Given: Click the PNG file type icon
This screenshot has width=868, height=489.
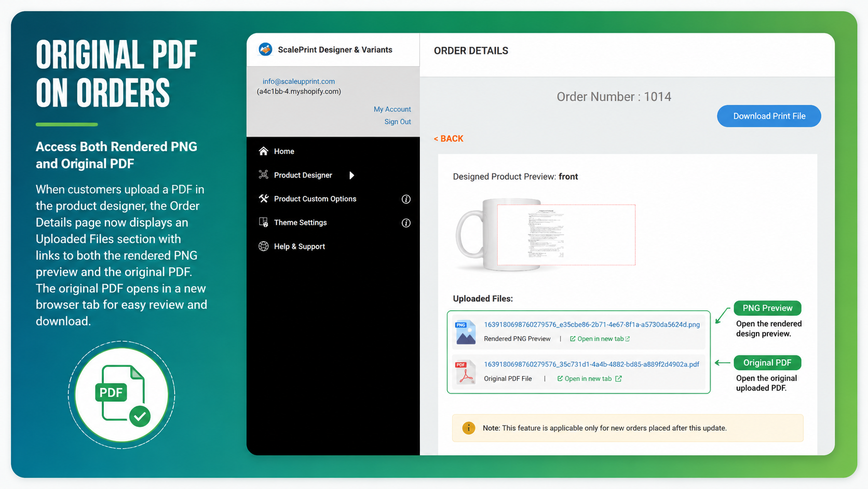Looking at the screenshot, I should (x=466, y=332).
